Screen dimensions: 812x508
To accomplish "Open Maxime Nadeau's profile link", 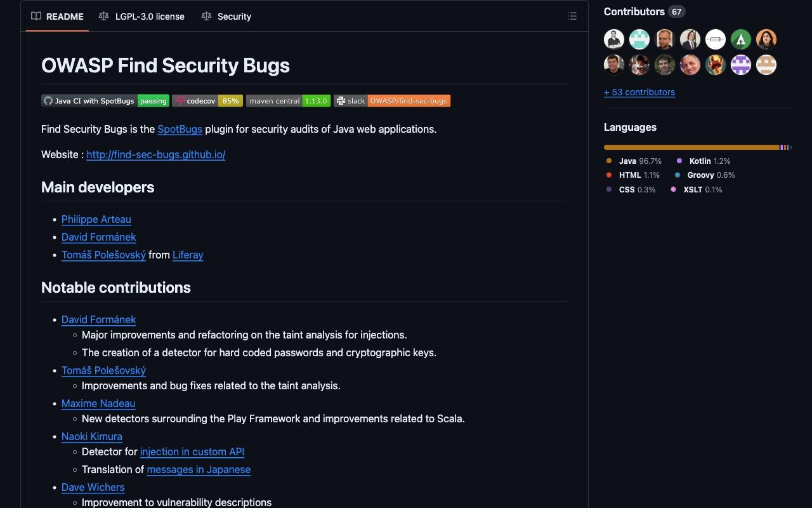I will pyautogui.click(x=98, y=403).
